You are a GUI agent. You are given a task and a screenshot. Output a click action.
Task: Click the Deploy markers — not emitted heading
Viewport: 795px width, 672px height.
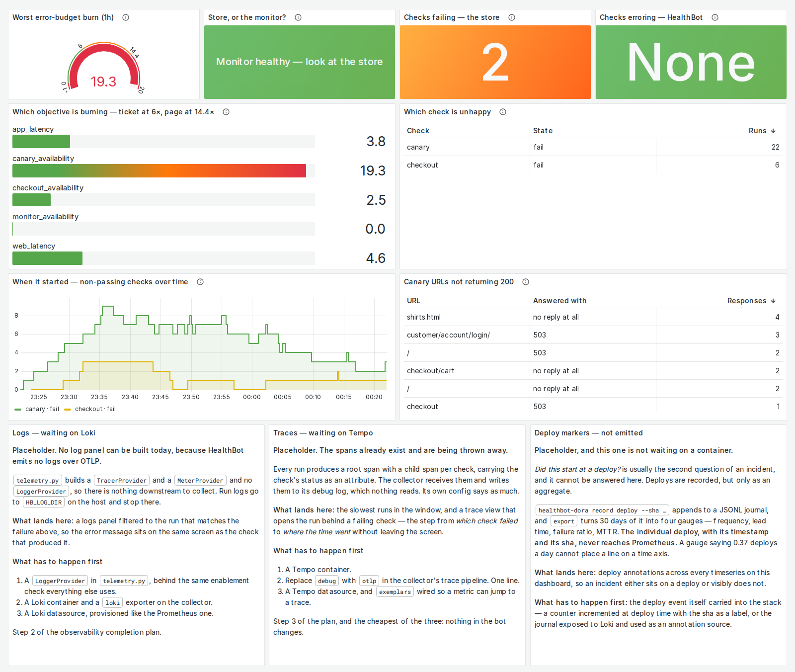coord(589,433)
